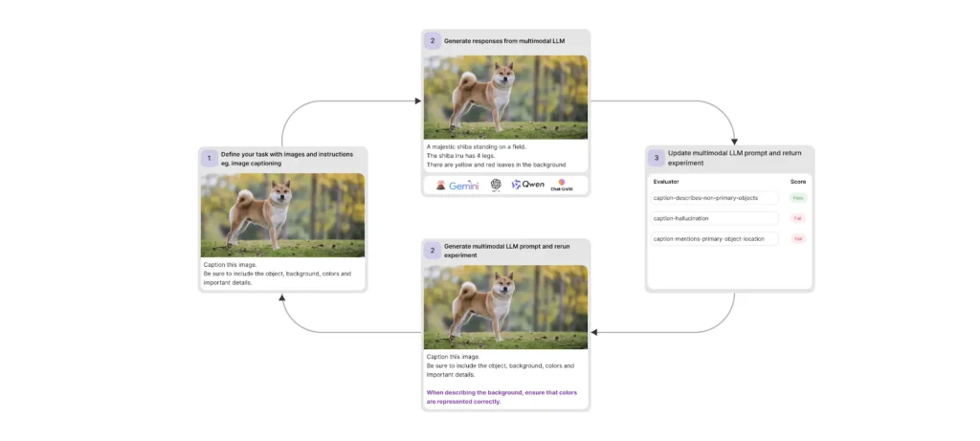
Task: Click 'The shiba inu has 4 legs.' line
Action: pos(460,156)
